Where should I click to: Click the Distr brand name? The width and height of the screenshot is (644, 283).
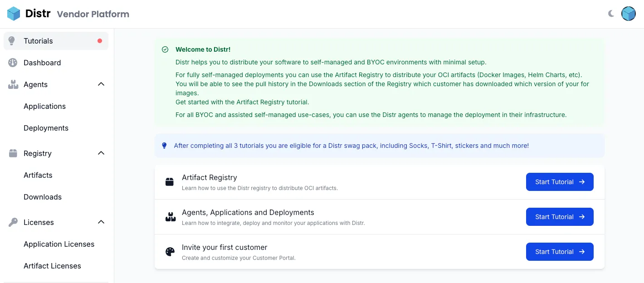38,14
